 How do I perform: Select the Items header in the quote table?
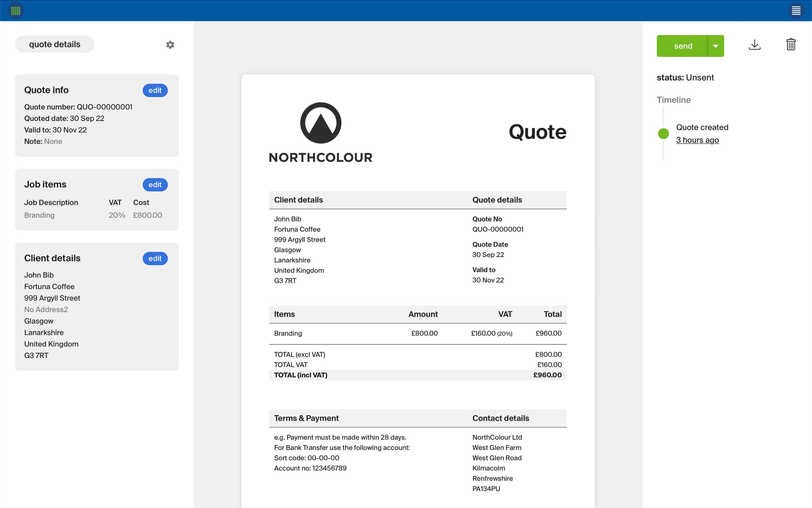284,314
